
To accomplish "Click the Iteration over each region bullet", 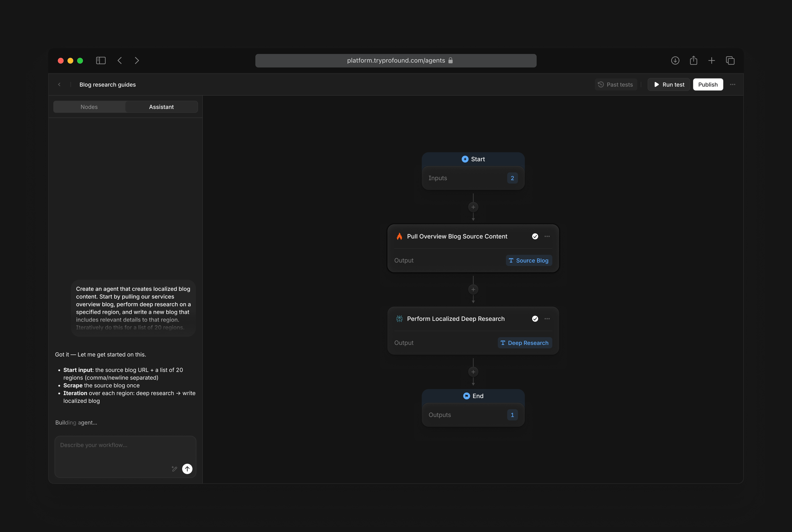I will point(129,397).
